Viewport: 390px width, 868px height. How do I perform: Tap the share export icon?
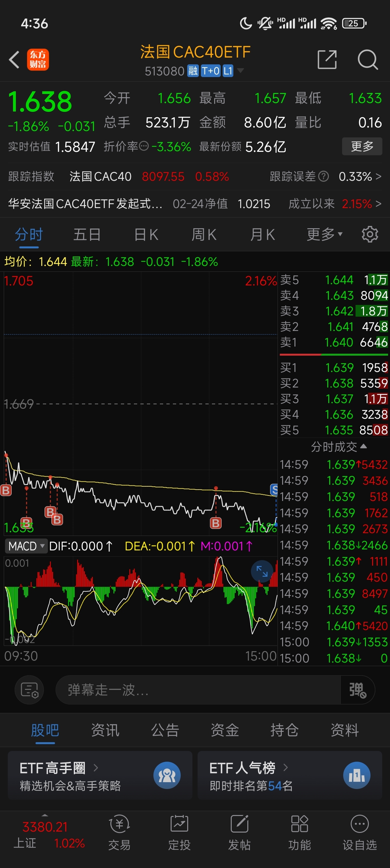click(327, 59)
